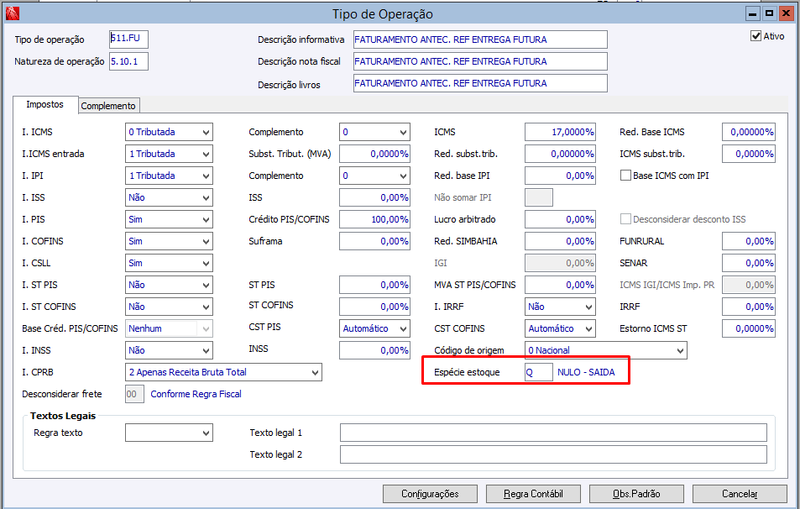The image size is (800, 509).
Task: Edit the Descrição informativa field
Action: (480, 39)
